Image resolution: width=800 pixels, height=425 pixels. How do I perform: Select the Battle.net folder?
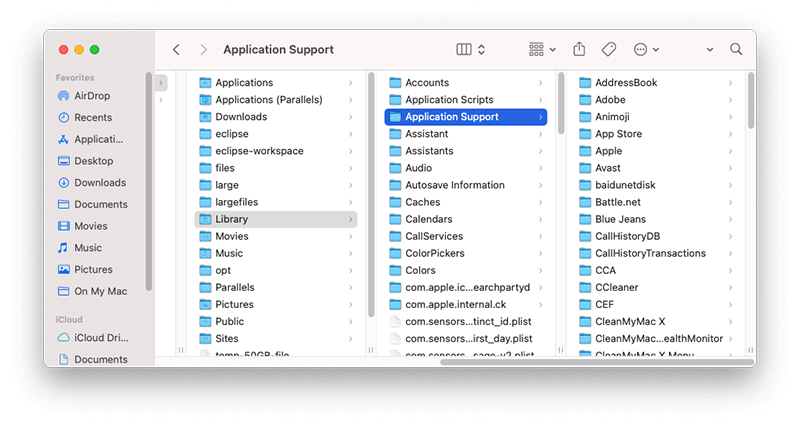tap(656, 202)
